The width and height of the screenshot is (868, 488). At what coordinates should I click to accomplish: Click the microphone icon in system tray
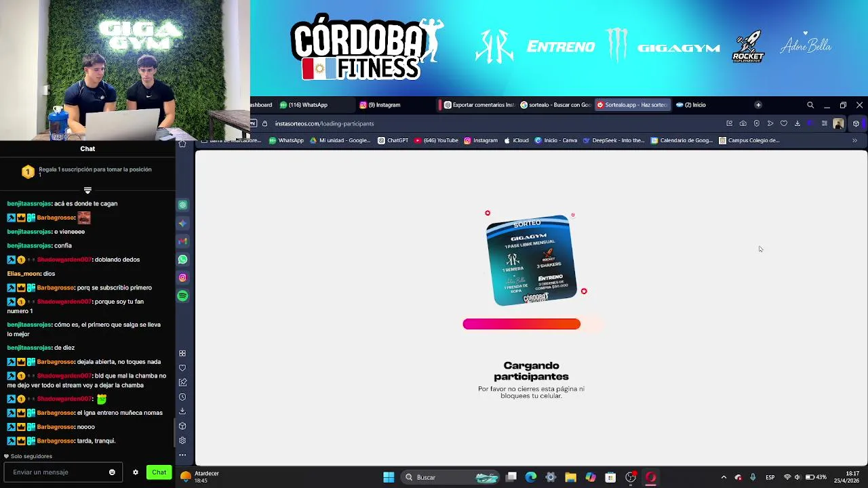point(753,477)
